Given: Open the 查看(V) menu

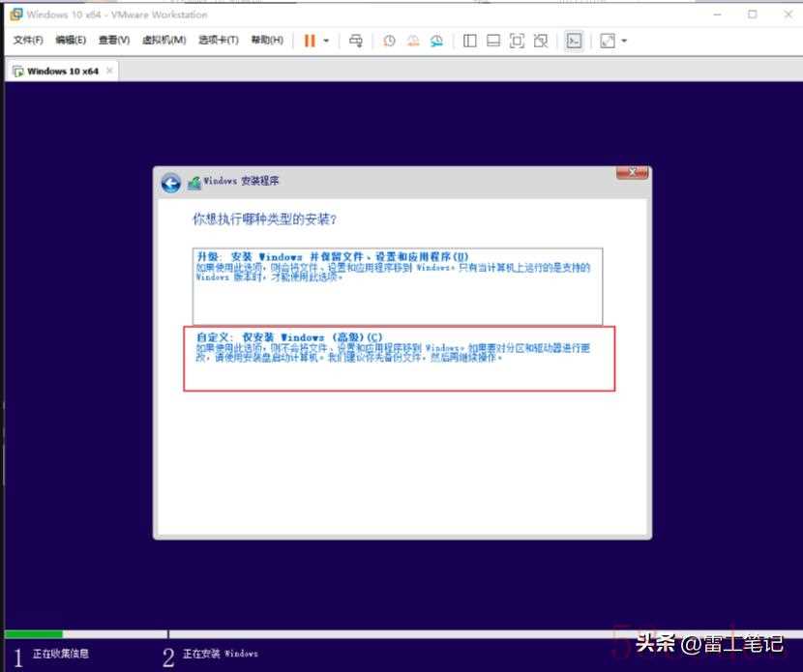Looking at the screenshot, I should click(113, 41).
